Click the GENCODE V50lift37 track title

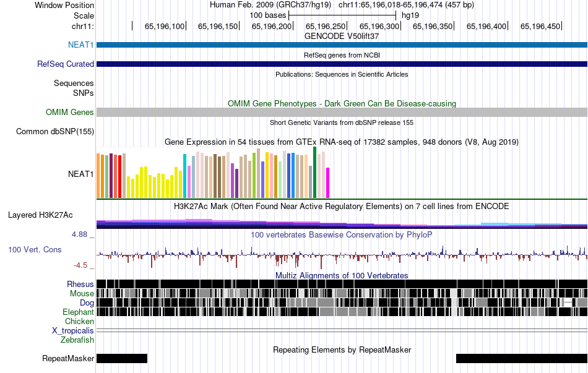click(x=342, y=36)
